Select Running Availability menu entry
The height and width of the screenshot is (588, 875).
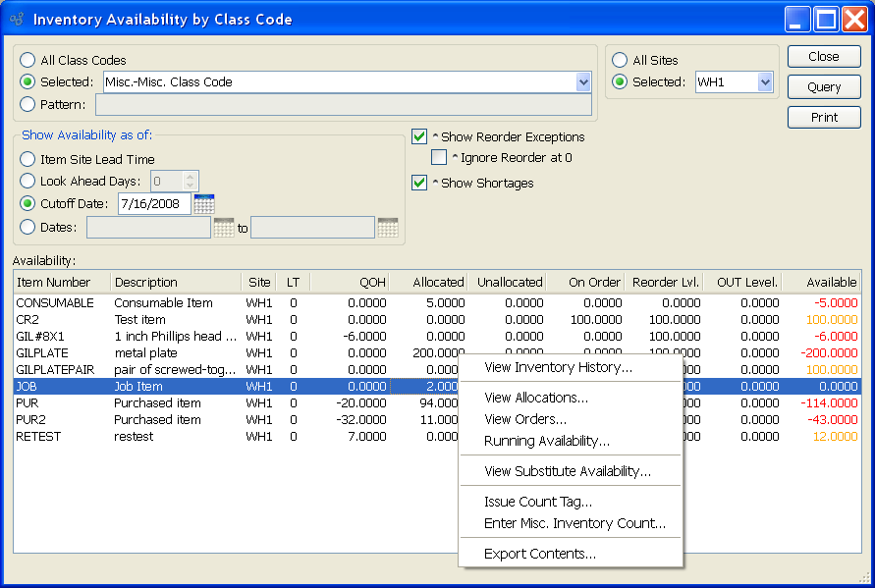point(546,441)
